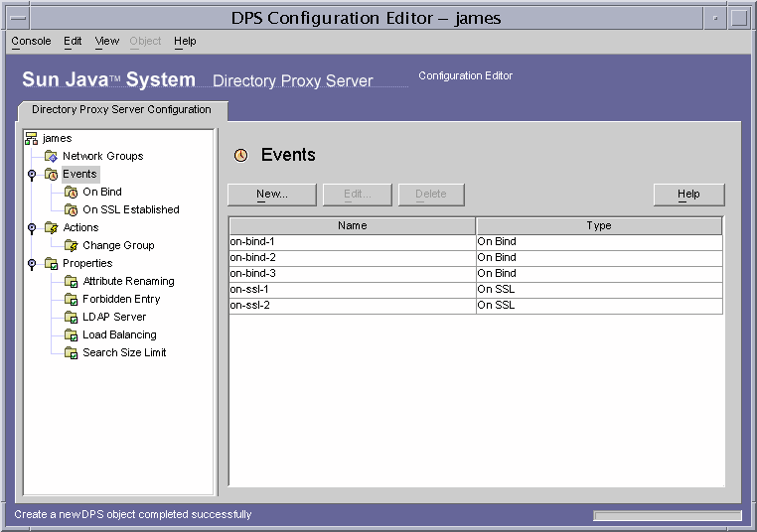Click the Change Group folder icon

click(x=71, y=245)
